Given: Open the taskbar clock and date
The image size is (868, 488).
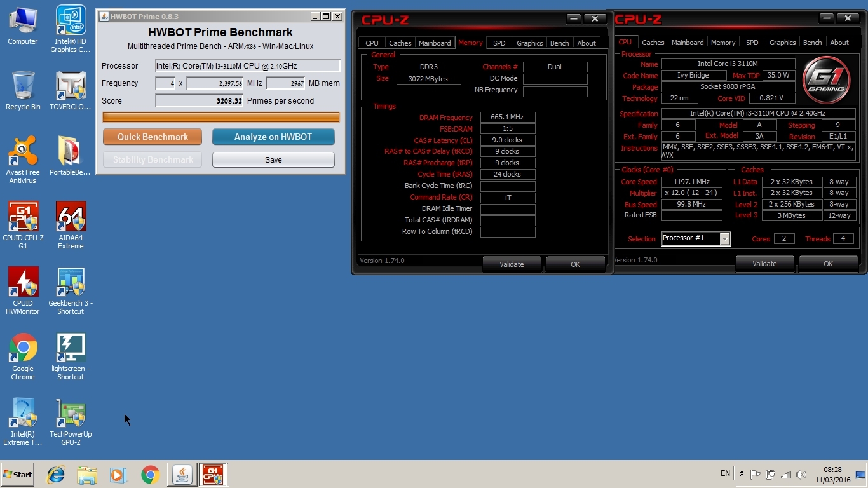Looking at the screenshot, I should pos(833,475).
